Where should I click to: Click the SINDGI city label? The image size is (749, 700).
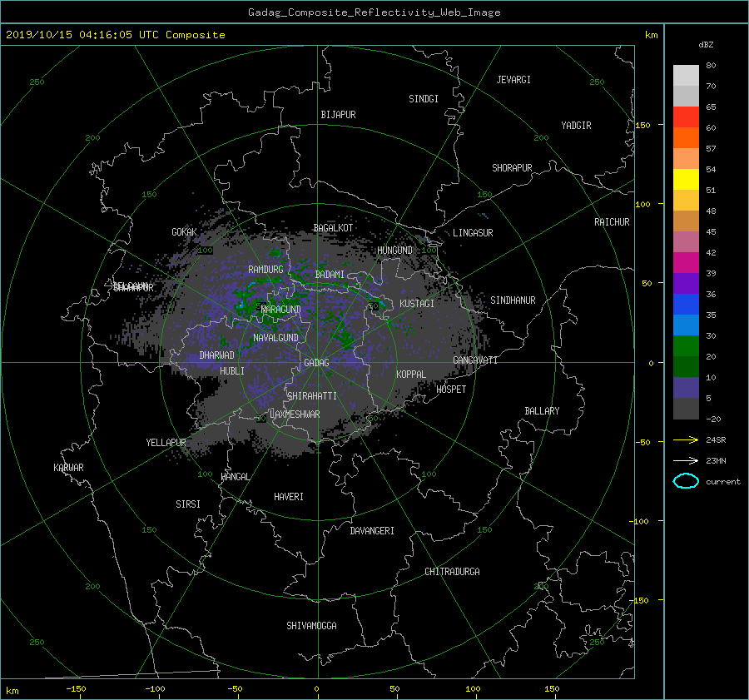pyautogui.click(x=424, y=99)
